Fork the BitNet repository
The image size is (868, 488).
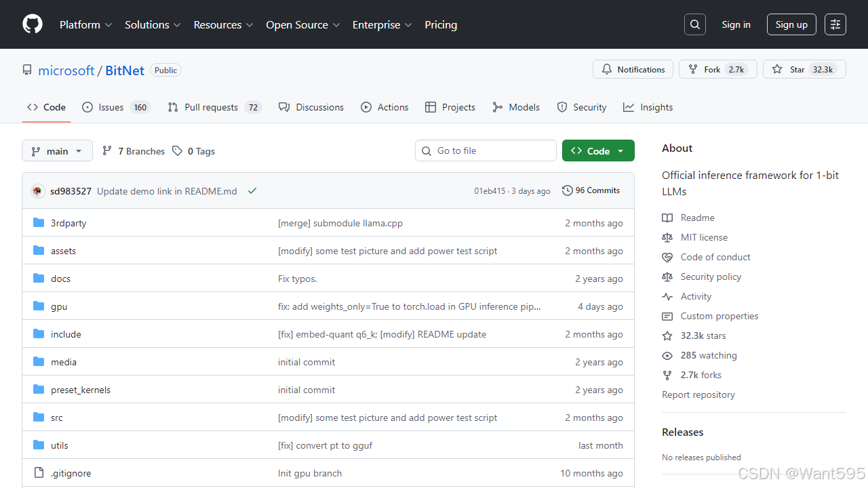point(718,69)
